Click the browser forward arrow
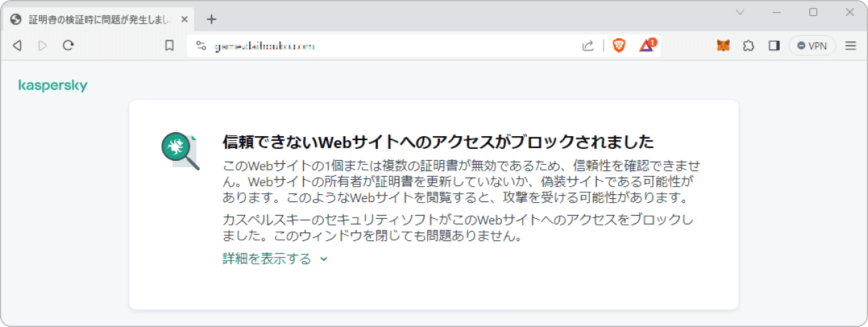Image resolution: width=868 pixels, height=327 pixels. 43,45
